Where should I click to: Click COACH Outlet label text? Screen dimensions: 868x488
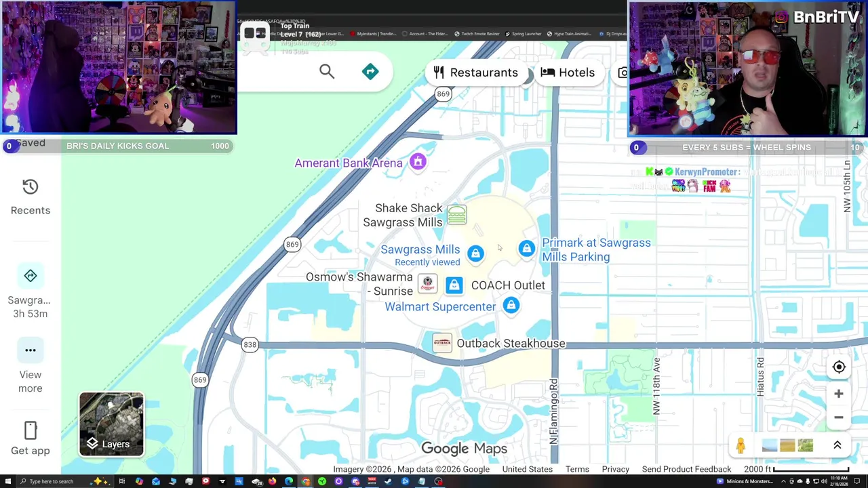pyautogui.click(x=508, y=285)
